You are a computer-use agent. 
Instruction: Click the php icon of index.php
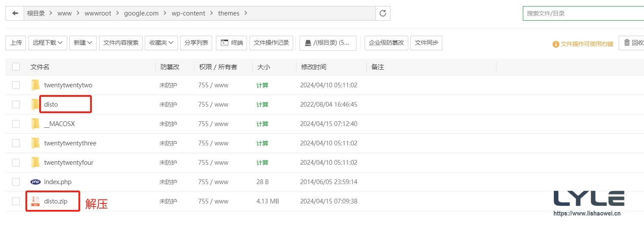pos(35,182)
